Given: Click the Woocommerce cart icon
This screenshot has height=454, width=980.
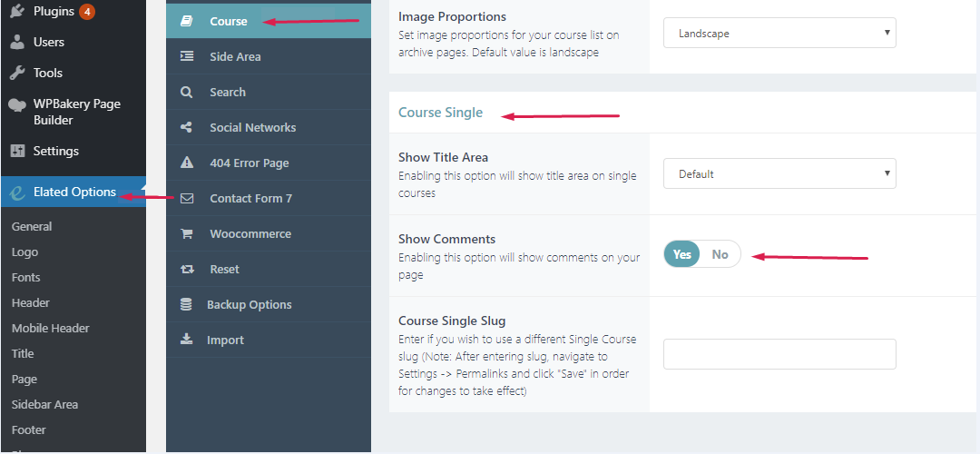Looking at the screenshot, I should point(186,234).
